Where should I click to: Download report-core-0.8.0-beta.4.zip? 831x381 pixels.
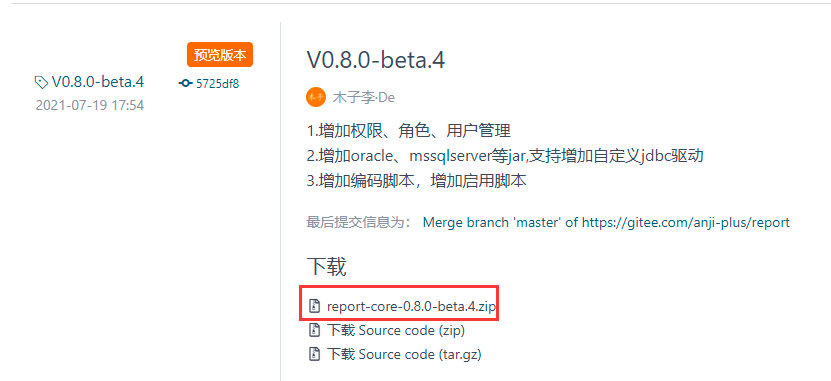click(x=411, y=306)
